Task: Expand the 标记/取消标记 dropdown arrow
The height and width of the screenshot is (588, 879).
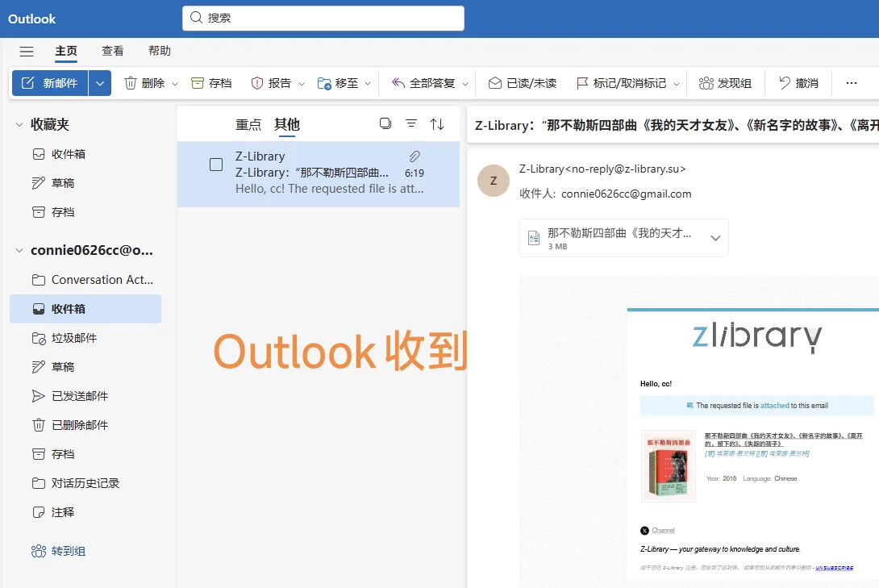Action: point(677,84)
